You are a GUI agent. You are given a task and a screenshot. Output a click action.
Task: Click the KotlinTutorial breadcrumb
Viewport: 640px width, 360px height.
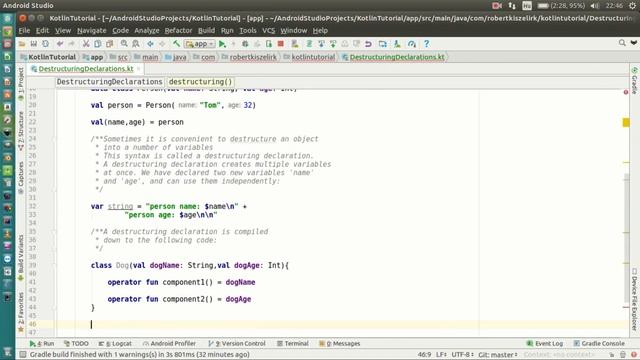49,57
